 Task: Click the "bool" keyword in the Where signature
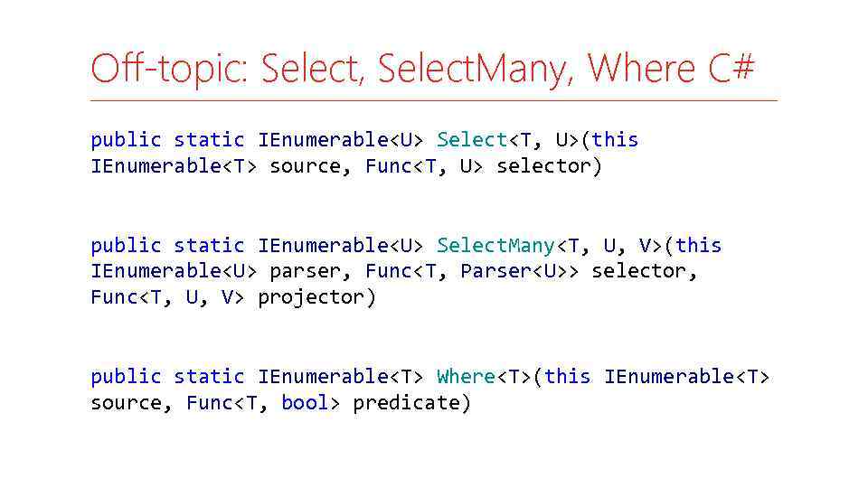[305, 403]
